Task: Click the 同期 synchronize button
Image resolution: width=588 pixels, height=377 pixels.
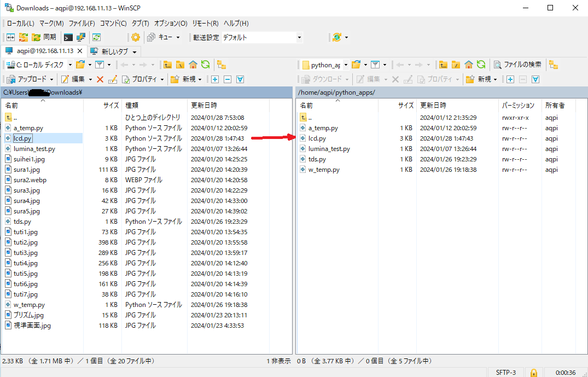Action: pos(44,37)
